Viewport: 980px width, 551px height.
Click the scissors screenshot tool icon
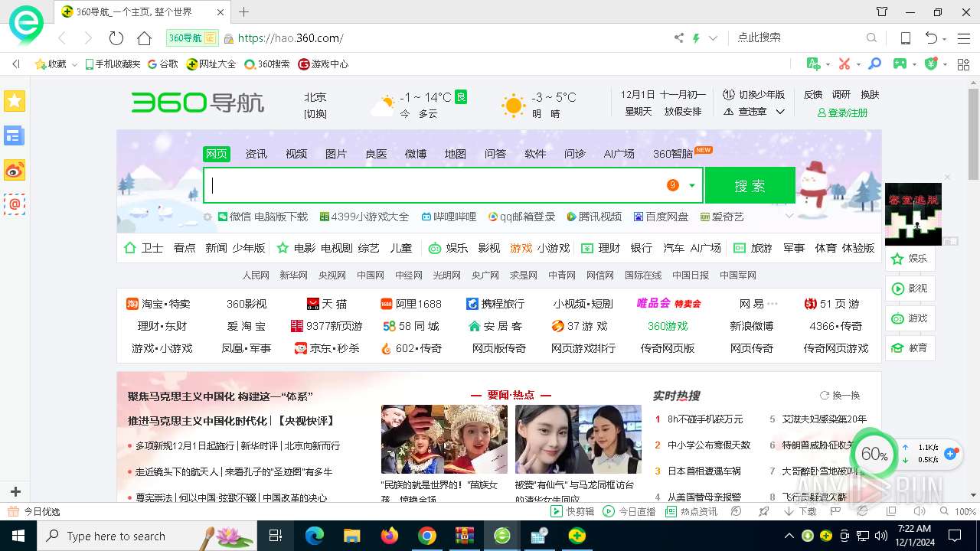[x=844, y=64]
